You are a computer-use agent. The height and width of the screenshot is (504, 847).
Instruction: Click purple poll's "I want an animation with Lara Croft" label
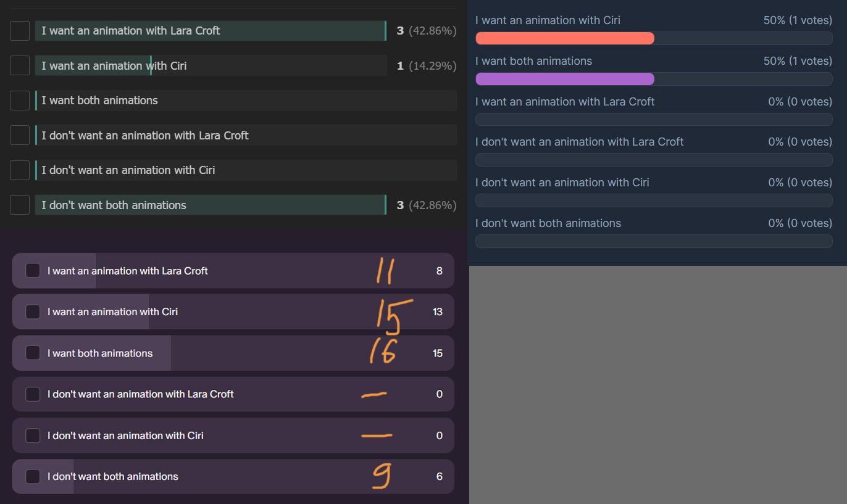coord(128,271)
